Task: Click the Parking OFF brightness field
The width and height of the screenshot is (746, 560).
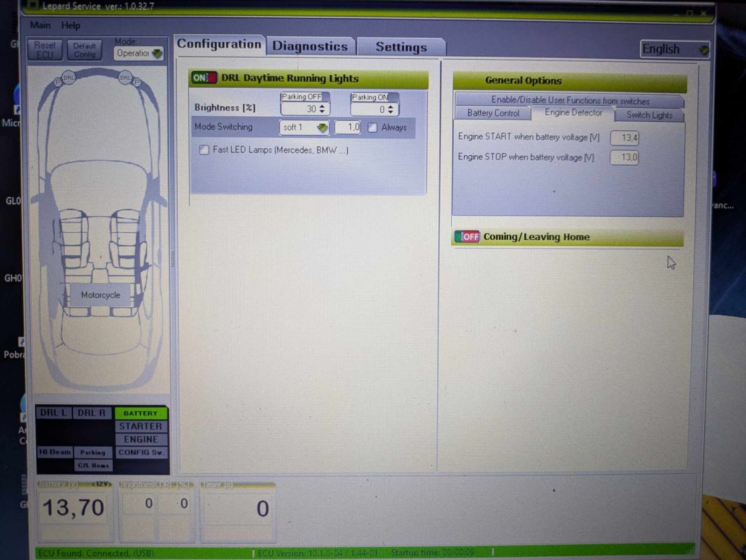Action: [x=305, y=109]
